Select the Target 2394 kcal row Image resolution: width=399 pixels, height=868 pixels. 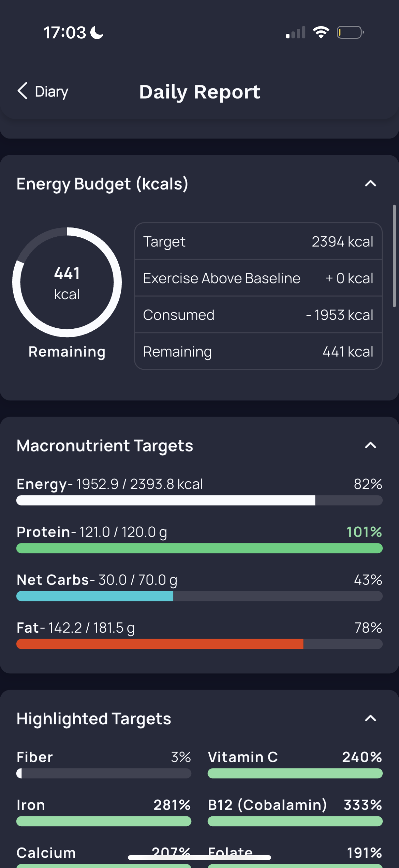coord(258,241)
